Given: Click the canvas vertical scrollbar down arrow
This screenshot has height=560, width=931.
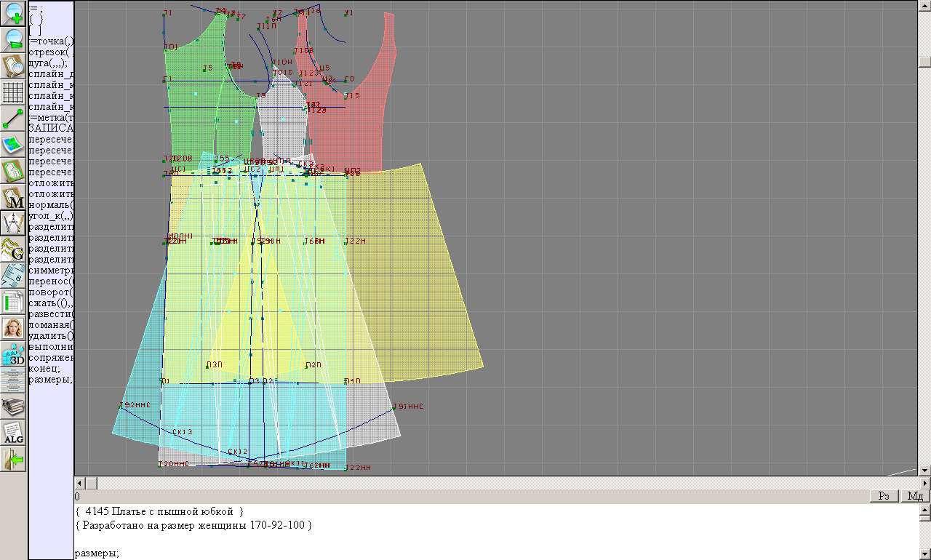Looking at the screenshot, I should click(x=924, y=470).
